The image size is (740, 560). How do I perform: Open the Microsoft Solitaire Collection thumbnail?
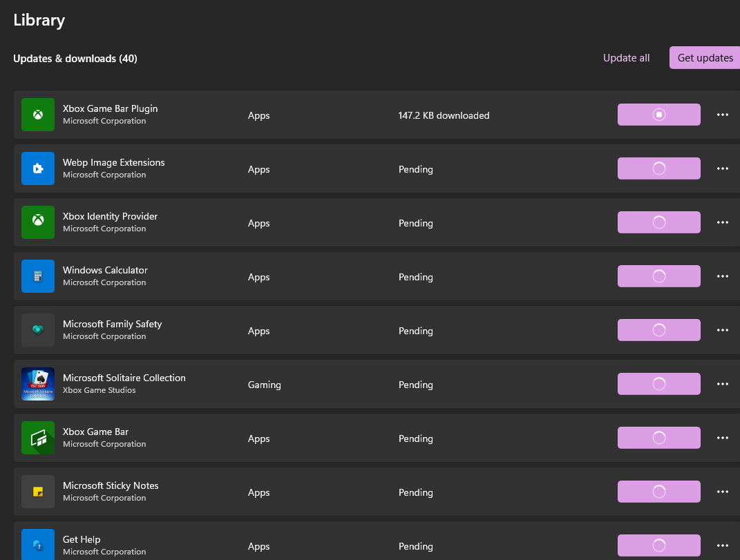point(38,383)
